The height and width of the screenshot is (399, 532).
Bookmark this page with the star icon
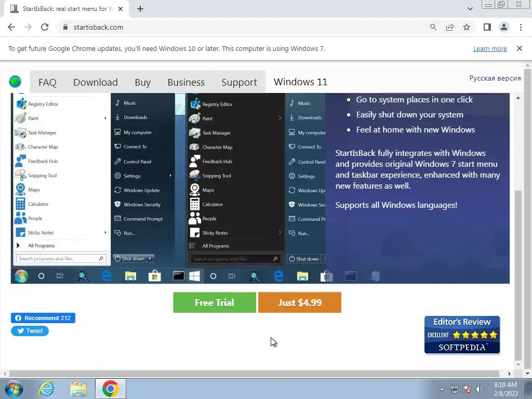tap(467, 27)
